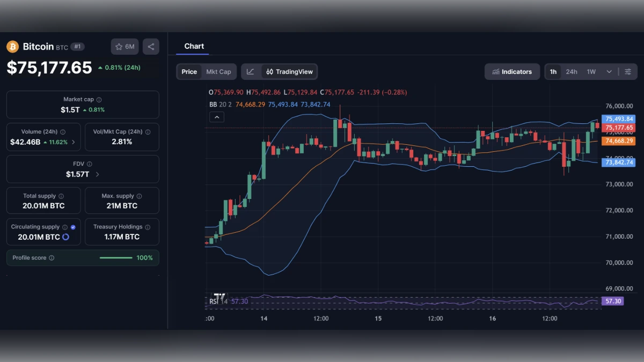Select the Chart tab
644x362 pixels.
click(x=194, y=46)
